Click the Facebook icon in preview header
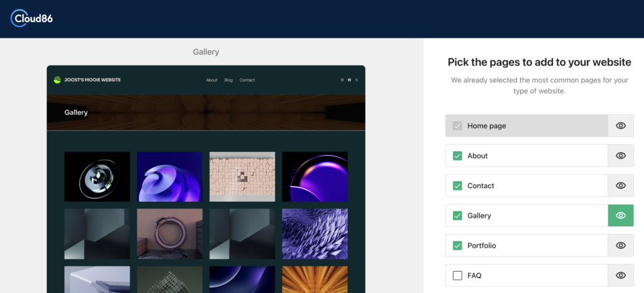The height and width of the screenshot is (293, 644). click(x=350, y=80)
